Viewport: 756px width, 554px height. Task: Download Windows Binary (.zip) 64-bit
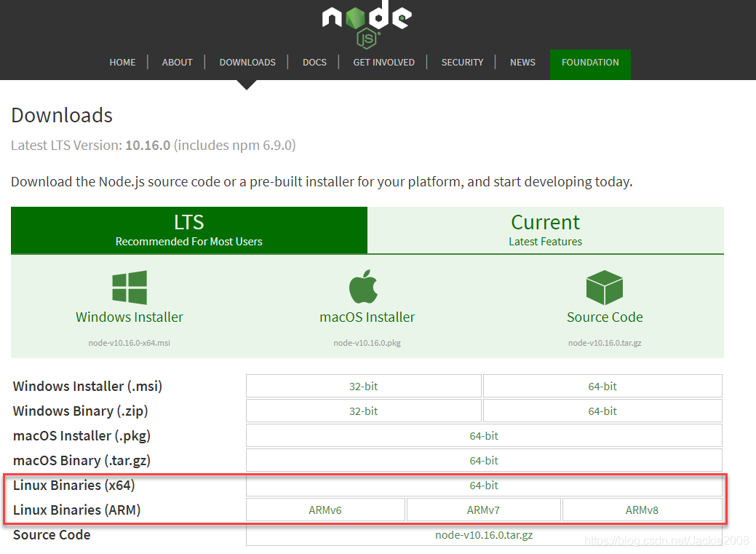click(x=602, y=411)
